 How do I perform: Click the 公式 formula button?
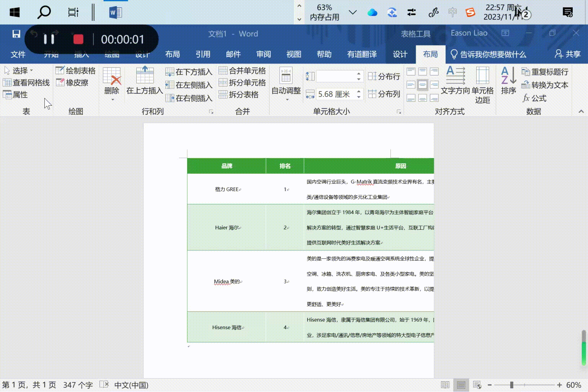pos(534,98)
